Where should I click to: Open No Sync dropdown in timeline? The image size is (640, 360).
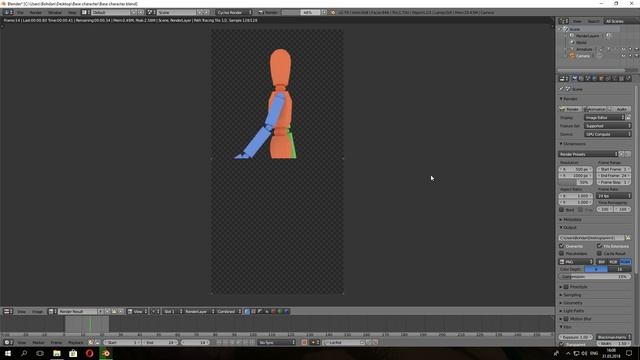tap(276, 342)
